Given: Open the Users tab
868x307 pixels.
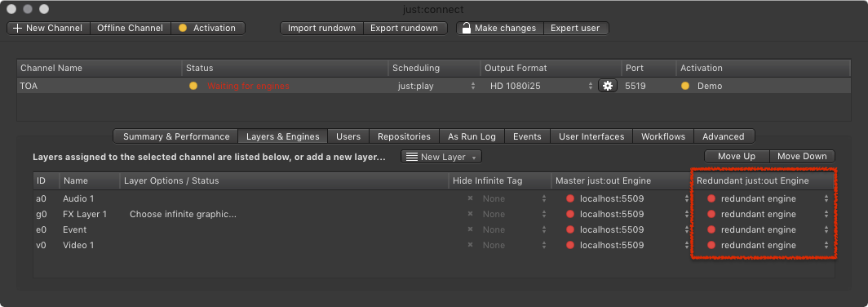Looking at the screenshot, I should pyautogui.click(x=348, y=136).
